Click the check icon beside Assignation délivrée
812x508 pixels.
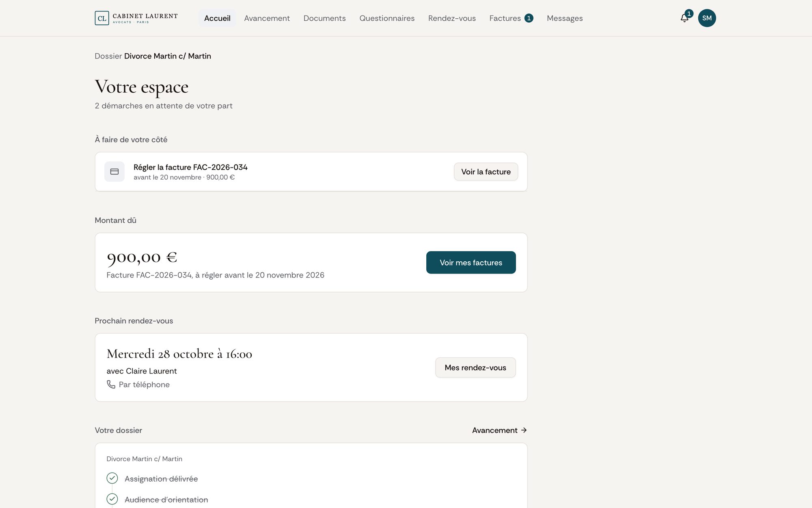tap(112, 478)
